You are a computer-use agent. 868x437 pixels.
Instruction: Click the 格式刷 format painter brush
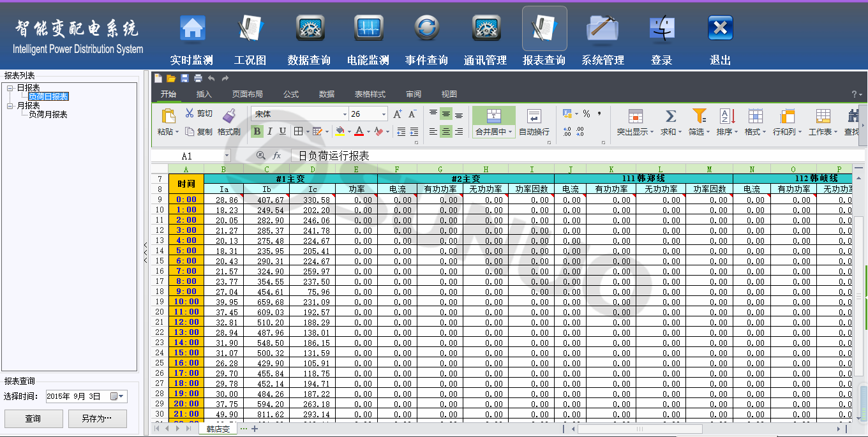228,115
